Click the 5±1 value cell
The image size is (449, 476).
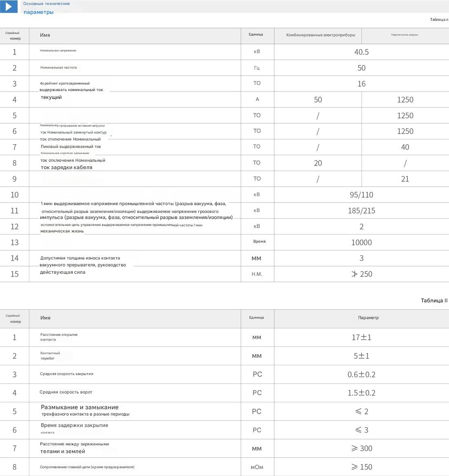(361, 356)
